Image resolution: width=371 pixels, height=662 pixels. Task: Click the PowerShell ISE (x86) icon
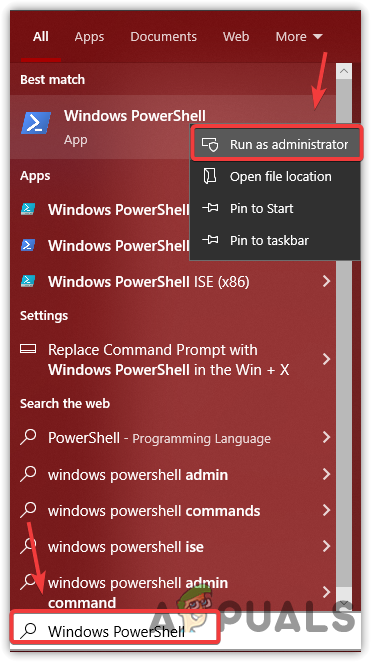coord(28,281)
